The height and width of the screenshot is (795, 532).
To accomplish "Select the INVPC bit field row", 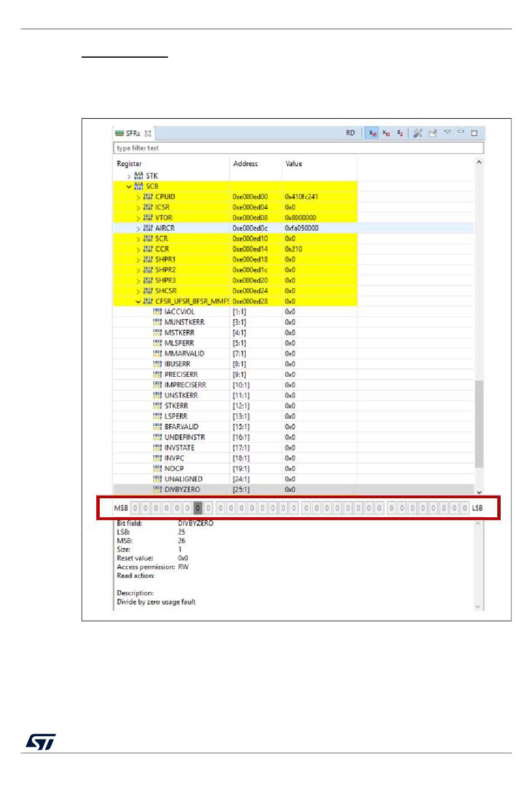I will click(x=293, y=458).
